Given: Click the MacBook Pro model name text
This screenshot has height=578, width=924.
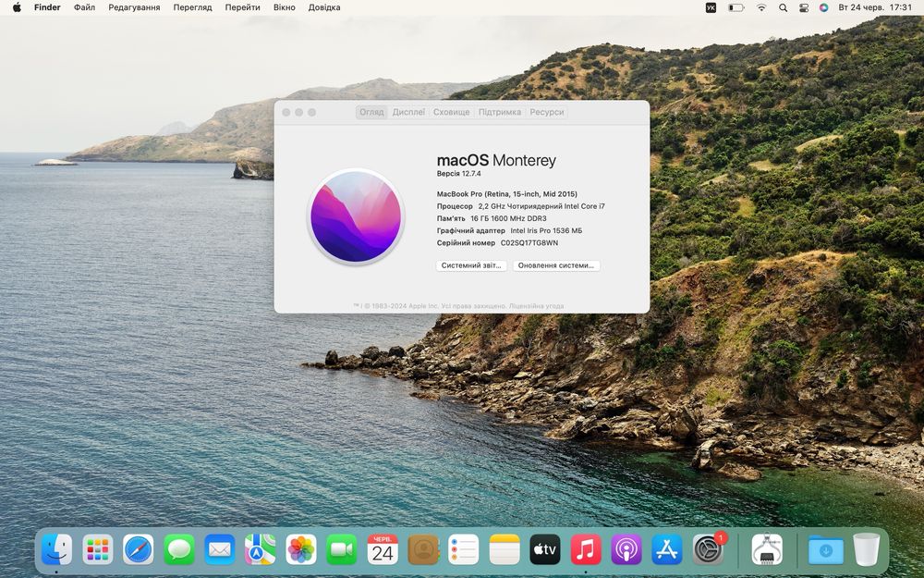Looking at the screenshot, I should tap(506, 194).
